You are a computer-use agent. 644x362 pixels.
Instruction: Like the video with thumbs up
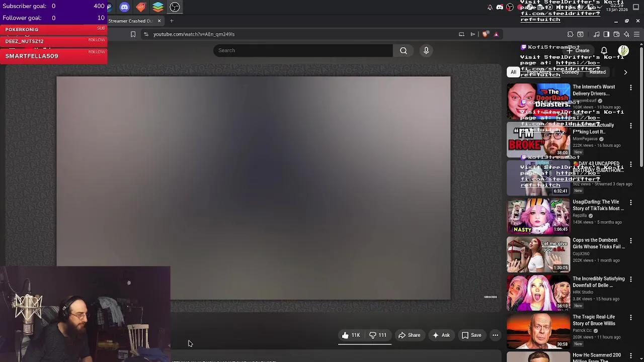351,335
